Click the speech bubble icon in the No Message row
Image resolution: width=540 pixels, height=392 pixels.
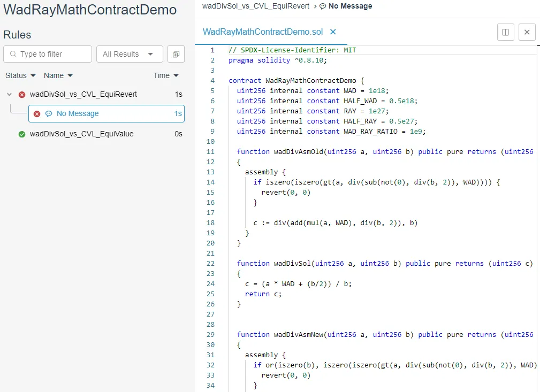point(49,114)
